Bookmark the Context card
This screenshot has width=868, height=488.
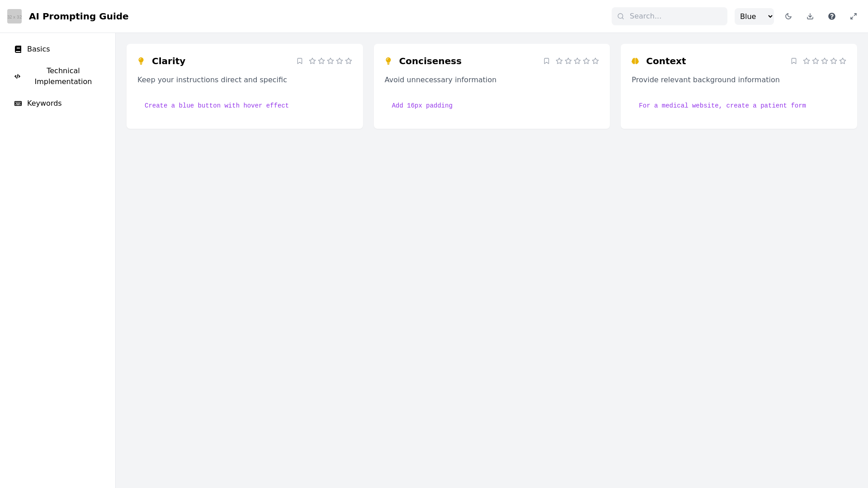pos(794,61)
